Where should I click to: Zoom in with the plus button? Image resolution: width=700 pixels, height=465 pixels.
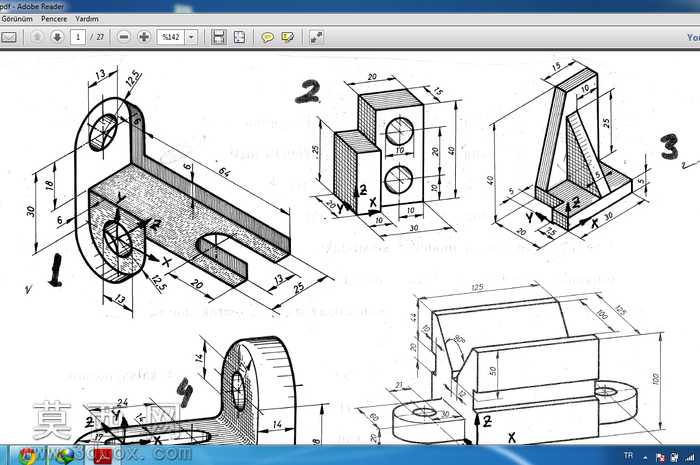[x=144, y=37]
